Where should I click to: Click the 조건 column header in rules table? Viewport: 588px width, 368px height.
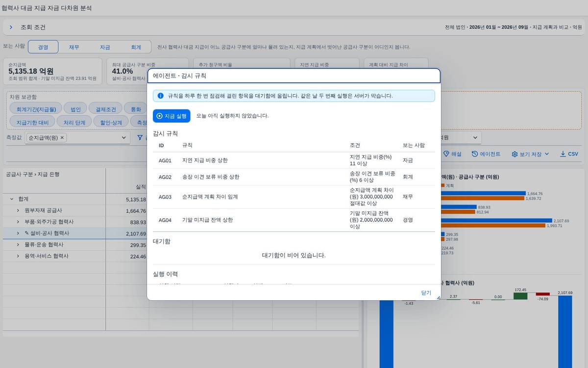click(355, 145)
